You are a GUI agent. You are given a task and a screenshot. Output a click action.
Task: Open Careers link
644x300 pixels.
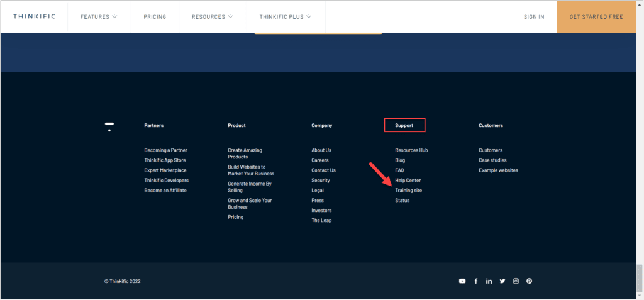pos(320,160)
